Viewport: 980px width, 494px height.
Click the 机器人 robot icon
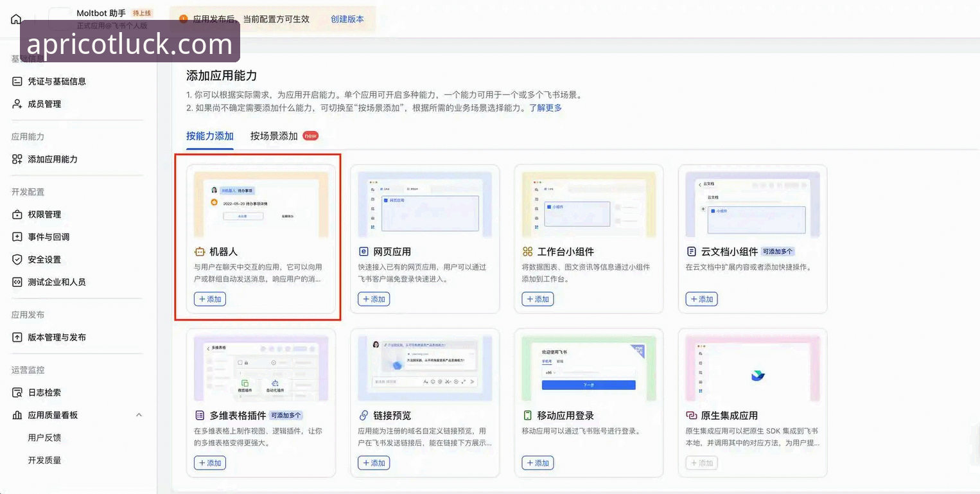[200, 252]
